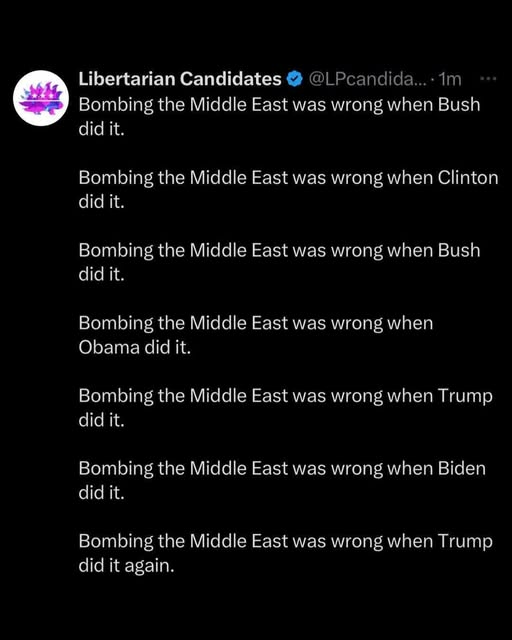Click the @LPcandida... handle

pos(367,79)
